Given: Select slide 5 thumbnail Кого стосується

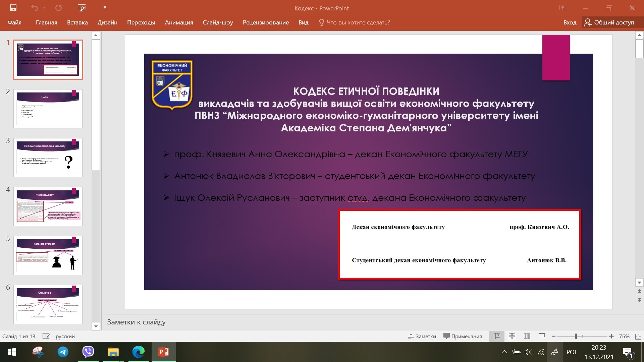Looking at the screenshot, I should pyautogui.click(x=48, y=255).
